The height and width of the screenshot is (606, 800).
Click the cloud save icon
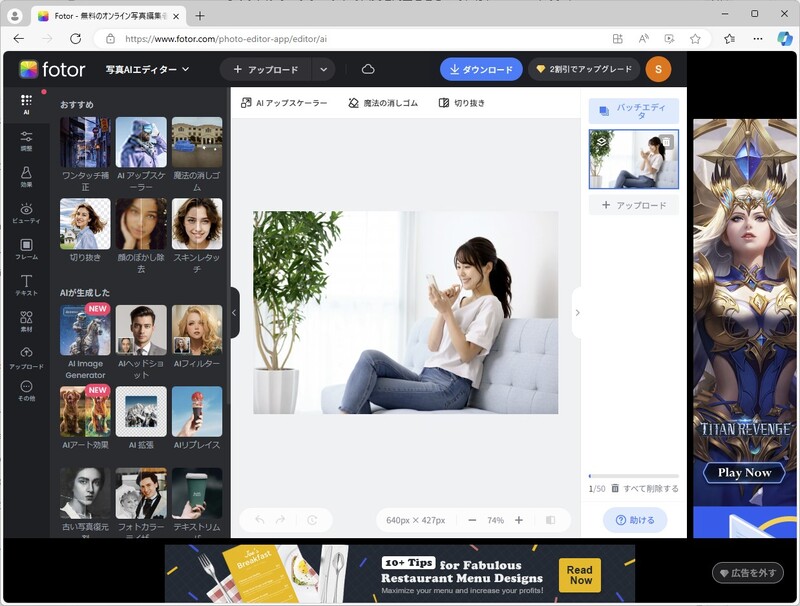pos(370,69)
